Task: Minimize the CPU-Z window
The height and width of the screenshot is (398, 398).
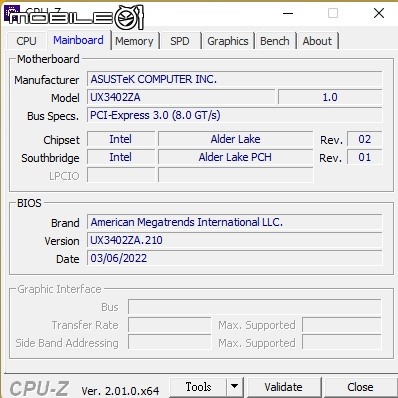Action: click(288, 13)
